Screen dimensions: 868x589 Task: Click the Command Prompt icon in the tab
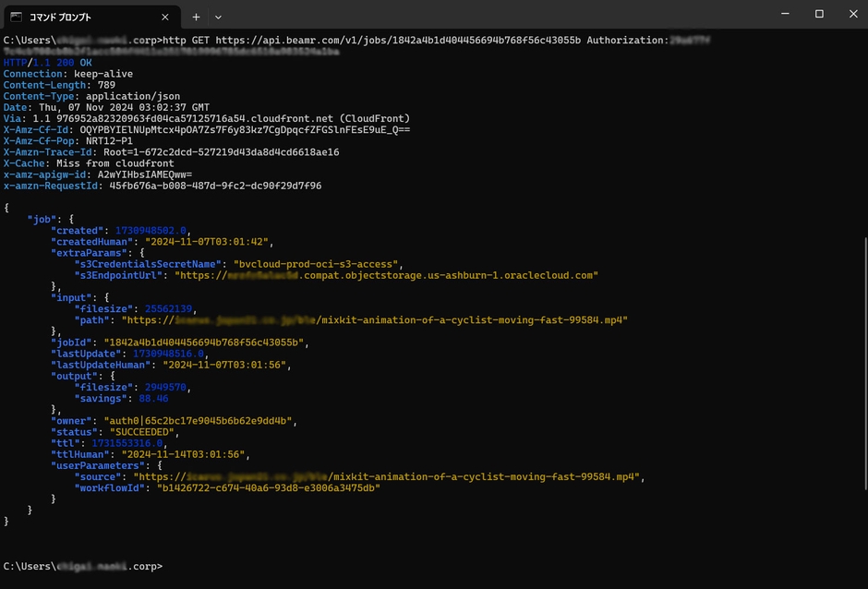pos(17,16)
